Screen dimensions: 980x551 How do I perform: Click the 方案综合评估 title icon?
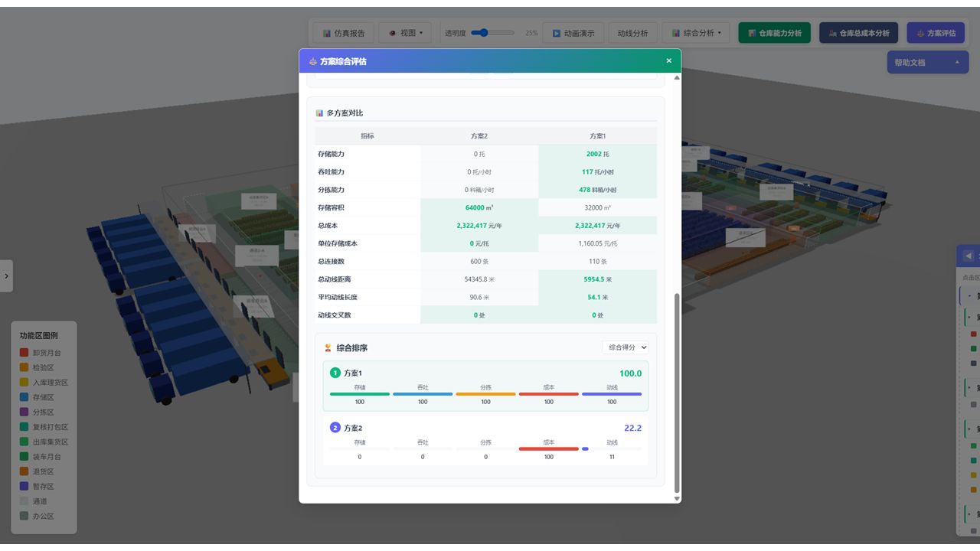tap(312, 61)
